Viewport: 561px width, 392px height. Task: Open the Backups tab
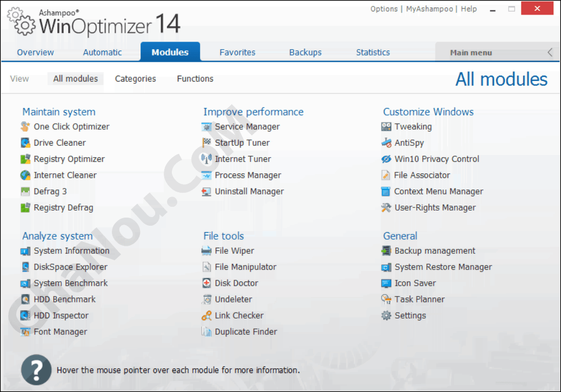tap(305, 52)
